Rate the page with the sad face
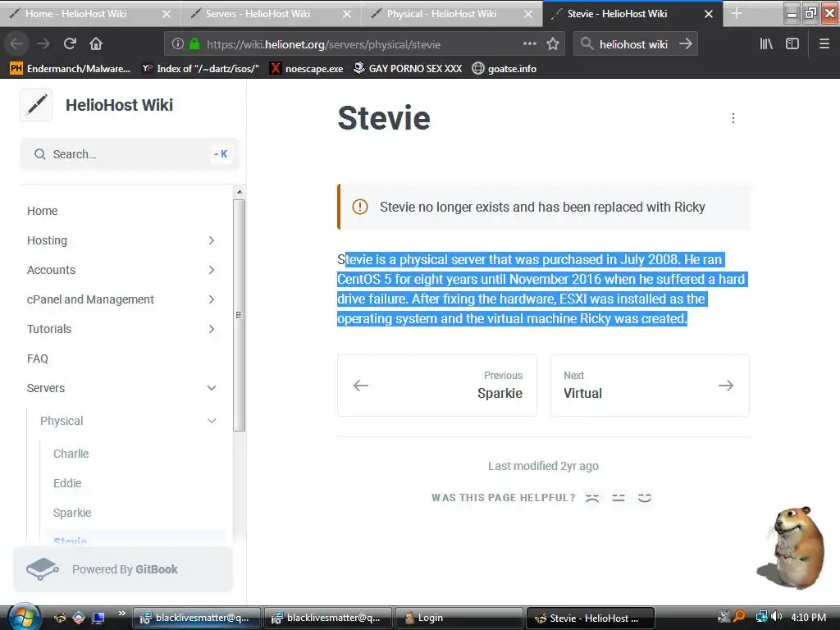The image size is (840, 630). (x=592, y=498)
